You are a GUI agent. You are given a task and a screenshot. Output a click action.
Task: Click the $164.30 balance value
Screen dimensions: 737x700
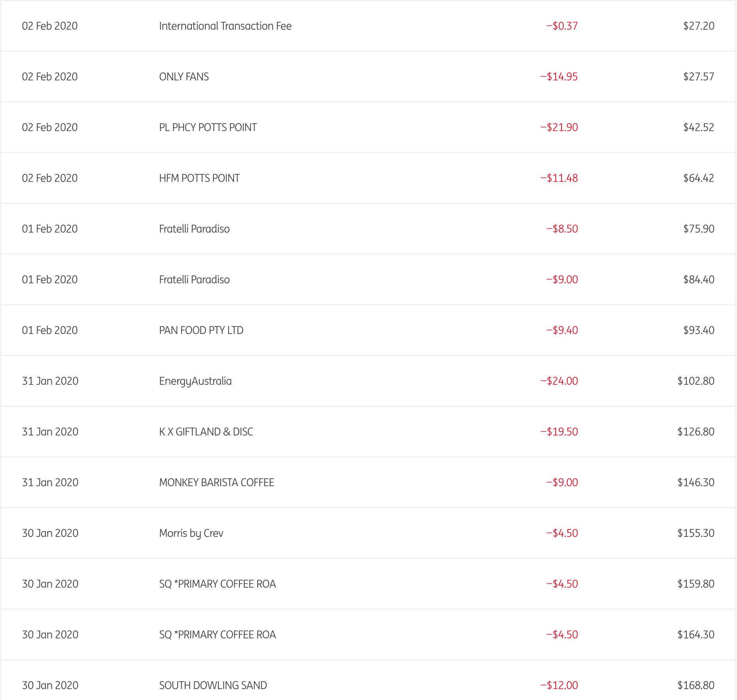click(x=696, y=635)
